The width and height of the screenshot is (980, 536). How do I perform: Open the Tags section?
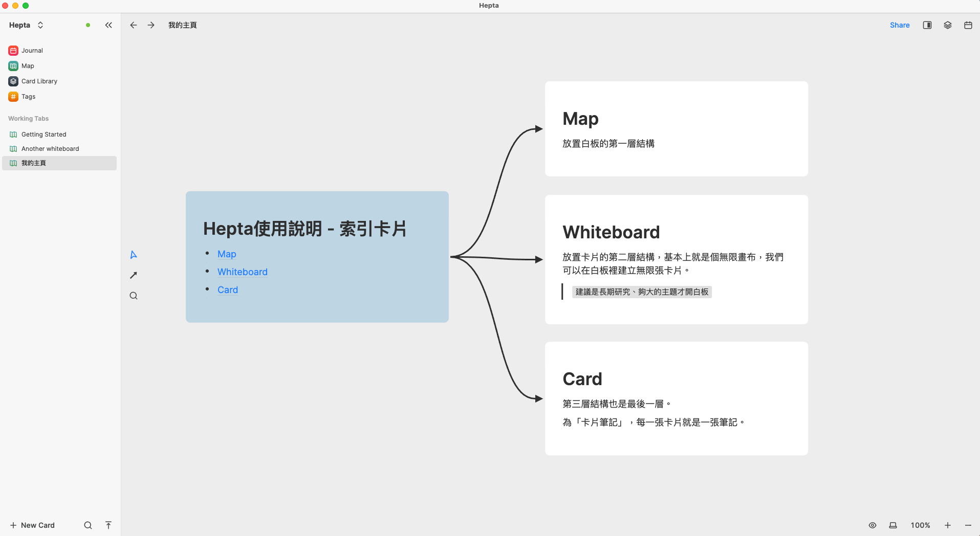28,97
